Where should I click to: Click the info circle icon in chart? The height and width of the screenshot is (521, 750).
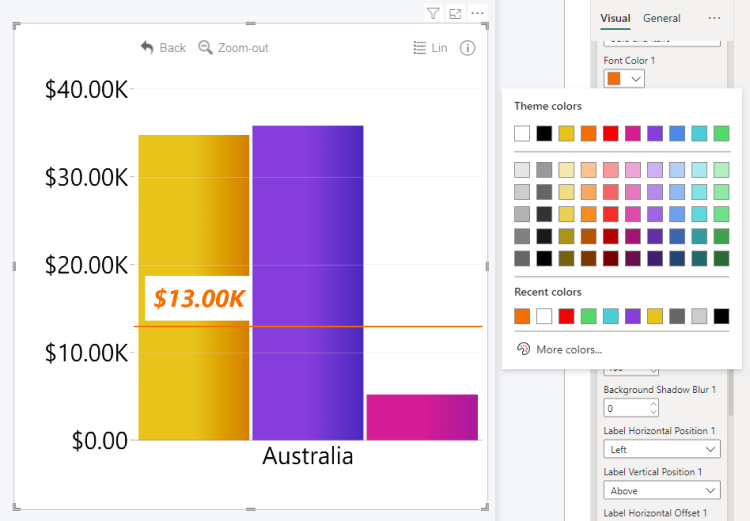[467, 47]
